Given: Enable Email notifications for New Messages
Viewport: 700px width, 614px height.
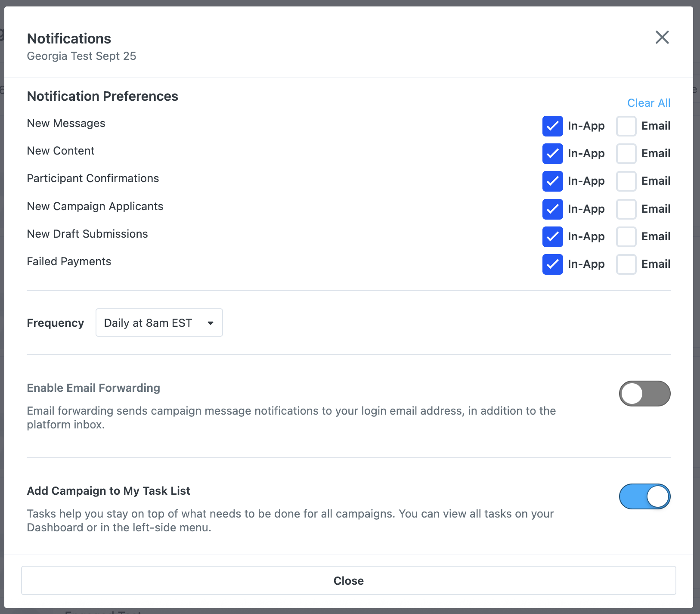Looking at the screenshot, I should click(x=627, y=126).
